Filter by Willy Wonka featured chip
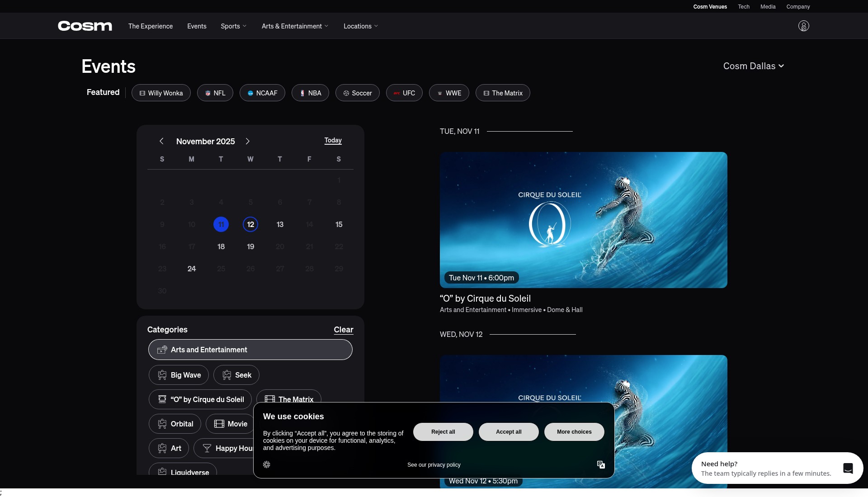This screenshot has width=868, height=497. pyautogui.click(x=161, y=93)
